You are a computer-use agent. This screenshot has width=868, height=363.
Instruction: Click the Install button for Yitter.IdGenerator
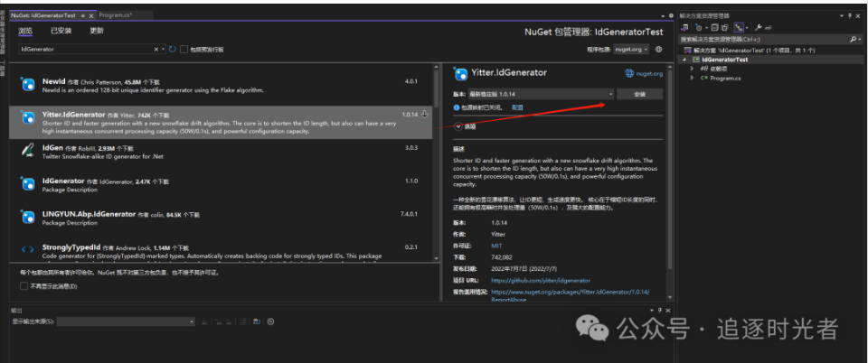coord(639,95)
